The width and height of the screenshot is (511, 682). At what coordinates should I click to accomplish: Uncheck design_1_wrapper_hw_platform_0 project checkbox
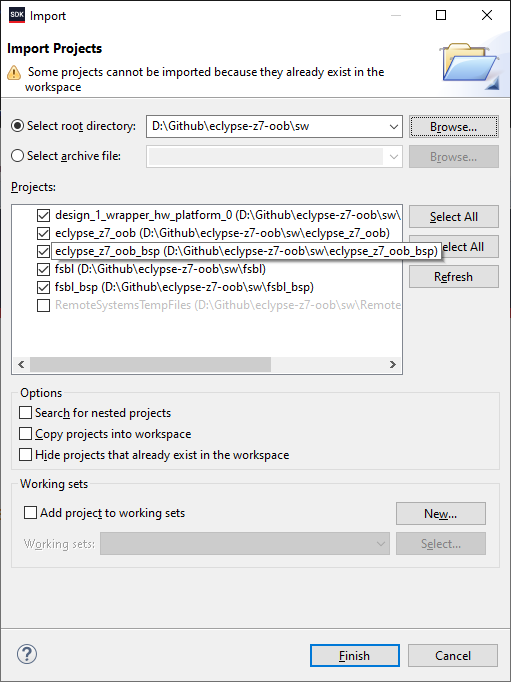coord(43,215)
